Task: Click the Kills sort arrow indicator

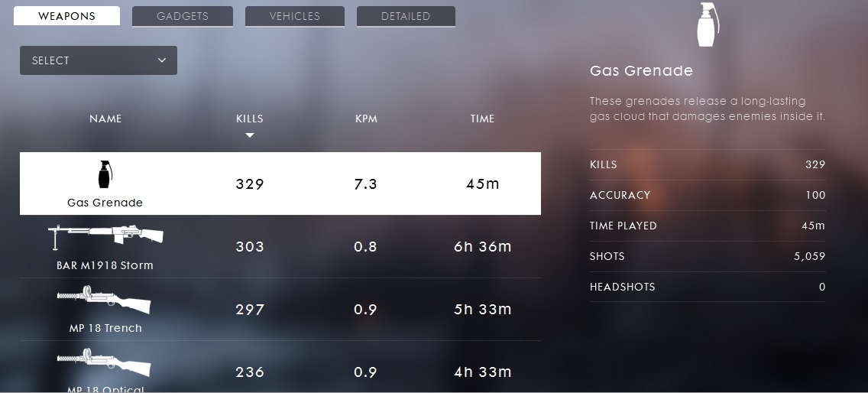Action: tap(249, 136)
